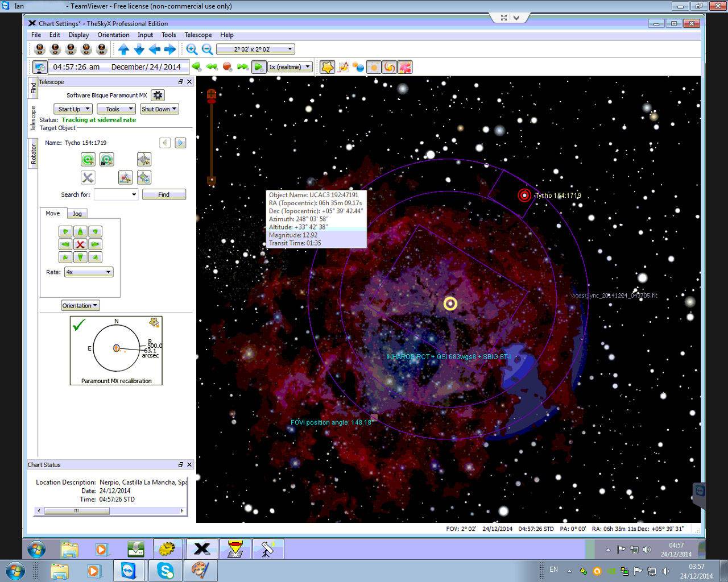Open the 1x (realtime) time rate dropdown

tap(289, 66)
